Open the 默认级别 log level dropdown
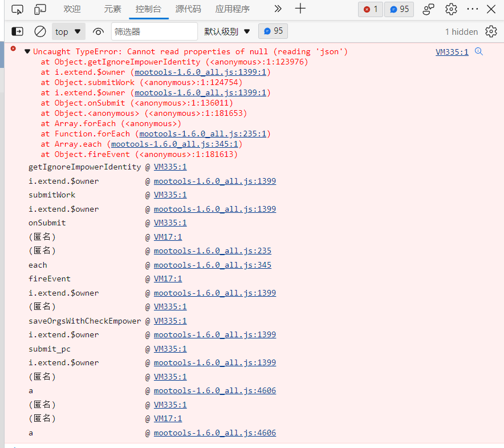Image resolution: width=504 pixels, height=448 pixels. point(227,31)
